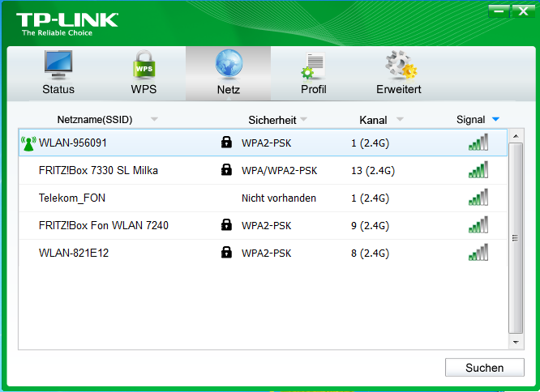
Task: Click the TP-LINK logo
Action: click(x=67, y=24)
